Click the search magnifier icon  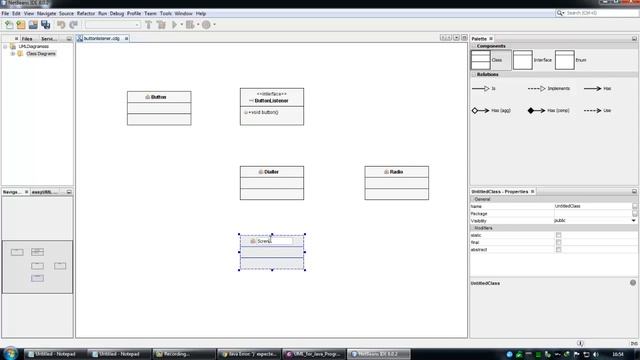click(560, 13)
